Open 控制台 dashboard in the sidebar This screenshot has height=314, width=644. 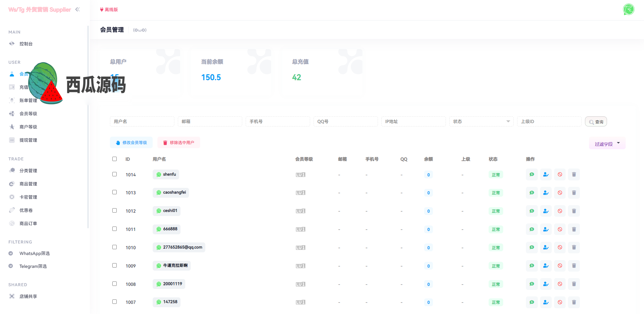(26, 44)
